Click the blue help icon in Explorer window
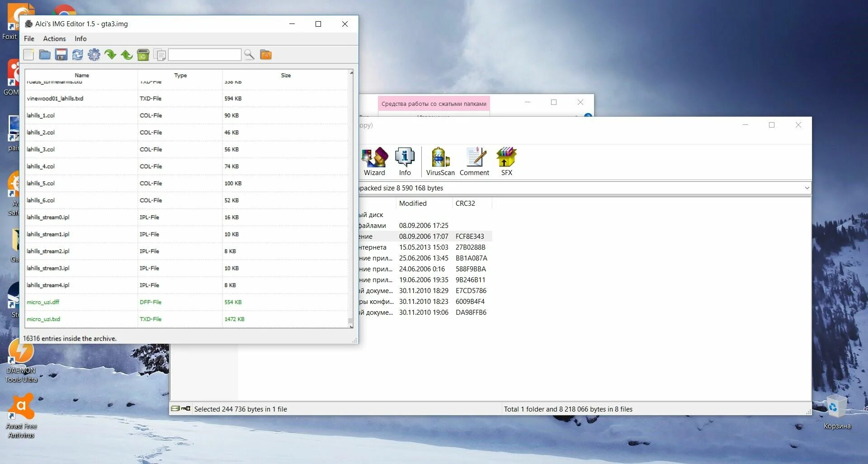 (588, 116)
